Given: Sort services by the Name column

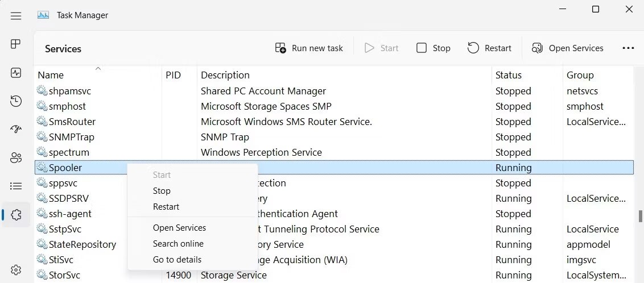Looking at the screenshot, I should point(51,75).
